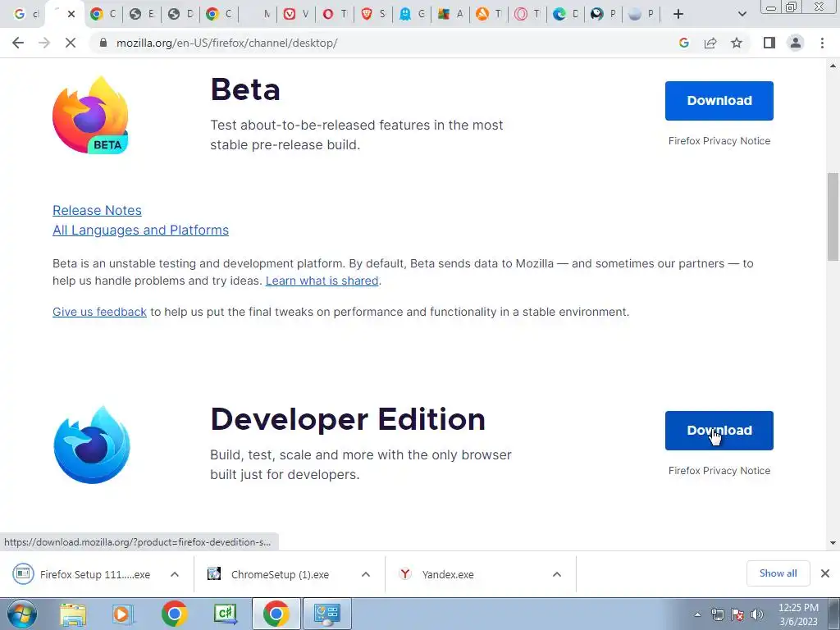
Task: Expand Yandex.exe download options
Action: coord(557,574)
